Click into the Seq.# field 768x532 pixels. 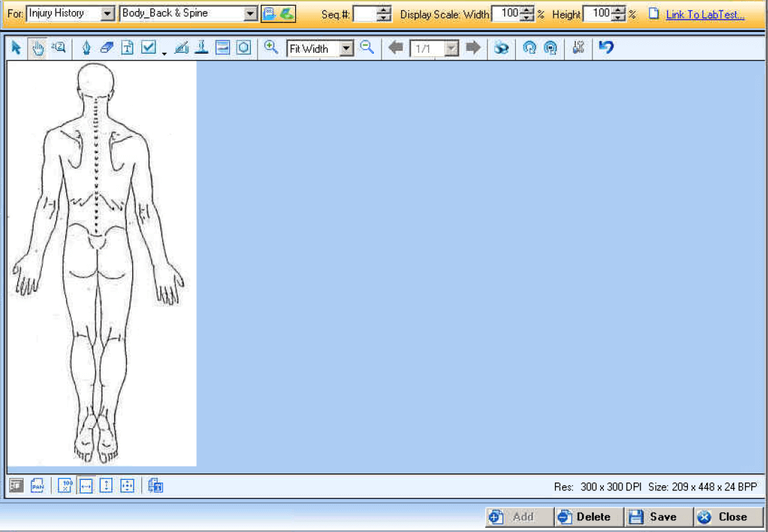tap(366, 14)
